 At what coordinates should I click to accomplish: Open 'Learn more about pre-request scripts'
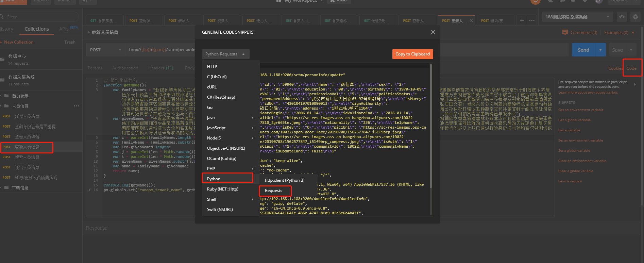coord(588,93)
